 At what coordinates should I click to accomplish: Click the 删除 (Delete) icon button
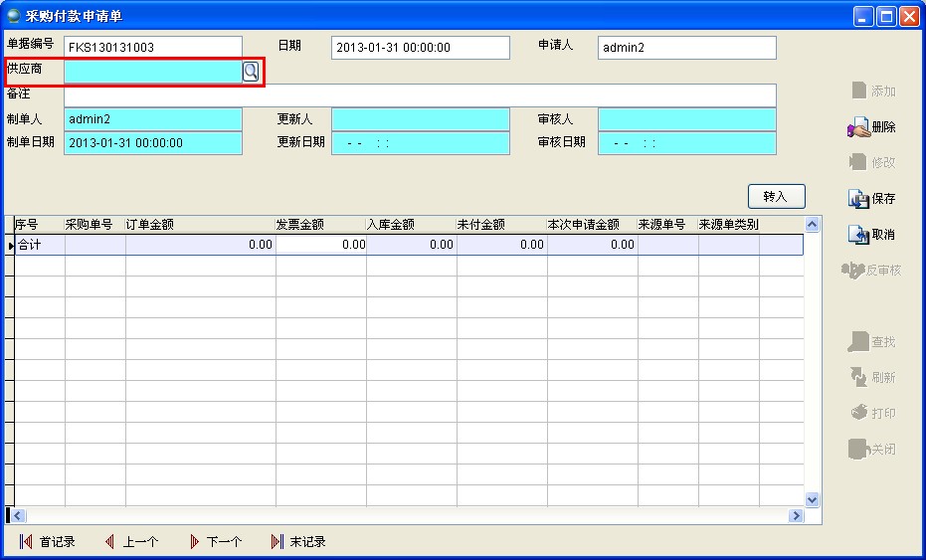[871, 127]
